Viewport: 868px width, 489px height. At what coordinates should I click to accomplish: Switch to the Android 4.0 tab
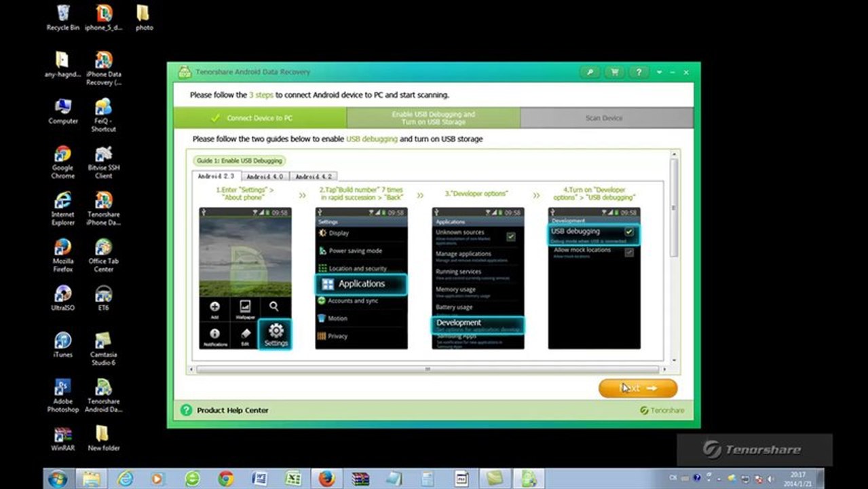(265, 177)
